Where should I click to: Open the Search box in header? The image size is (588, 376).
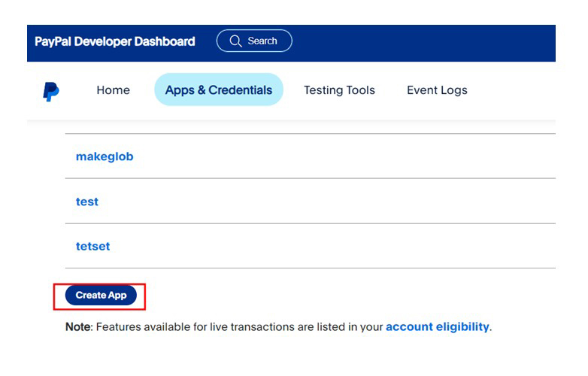[x=254, y=41]
